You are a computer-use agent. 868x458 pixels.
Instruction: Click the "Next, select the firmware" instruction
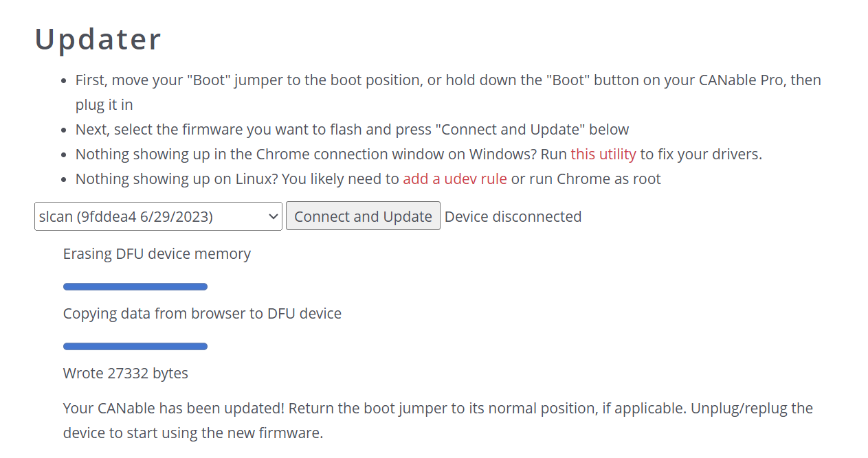352,129
